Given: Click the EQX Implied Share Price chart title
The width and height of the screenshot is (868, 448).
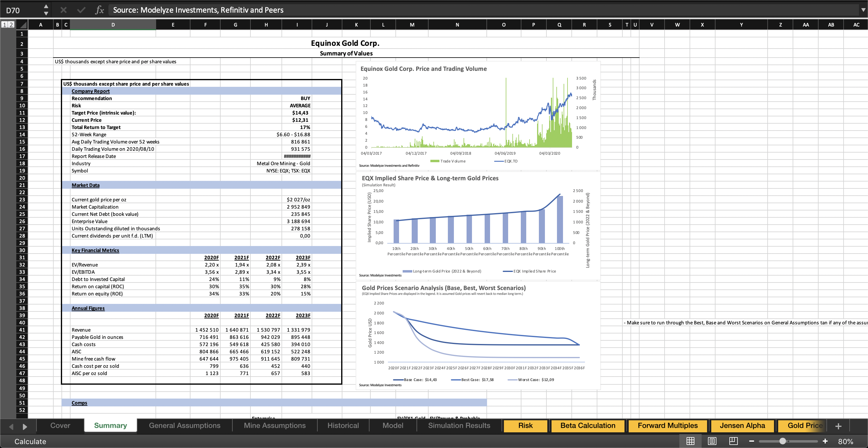Looking at the screenshot, I should [430, 178].
